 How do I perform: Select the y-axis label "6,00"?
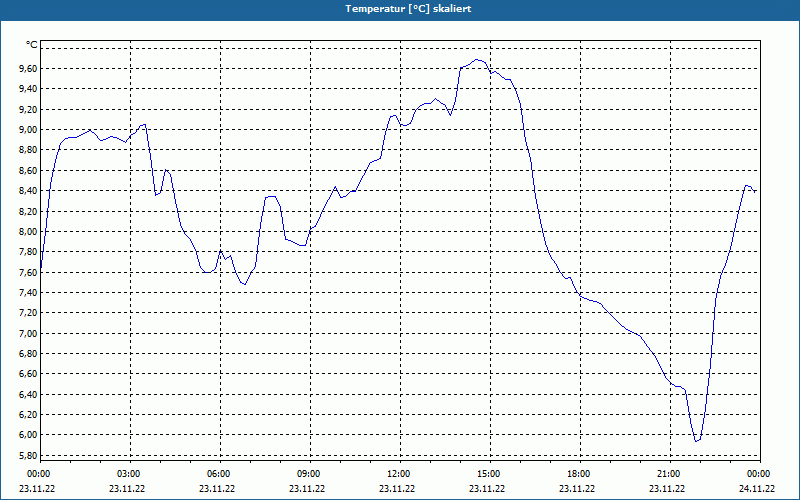29,435
